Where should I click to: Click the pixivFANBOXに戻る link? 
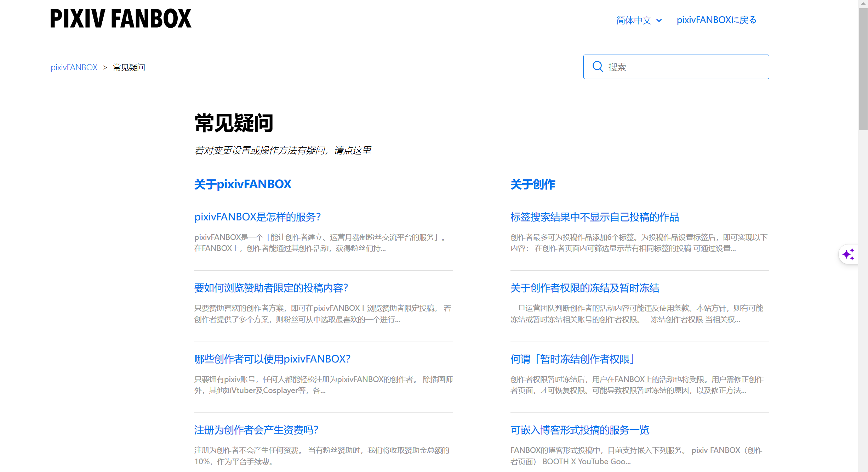pos(716,20)
